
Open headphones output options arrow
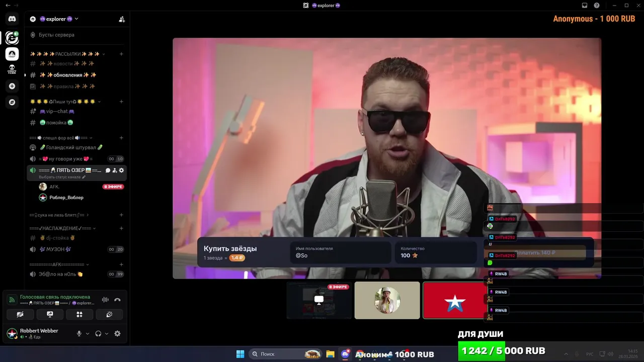coord(107,333)
